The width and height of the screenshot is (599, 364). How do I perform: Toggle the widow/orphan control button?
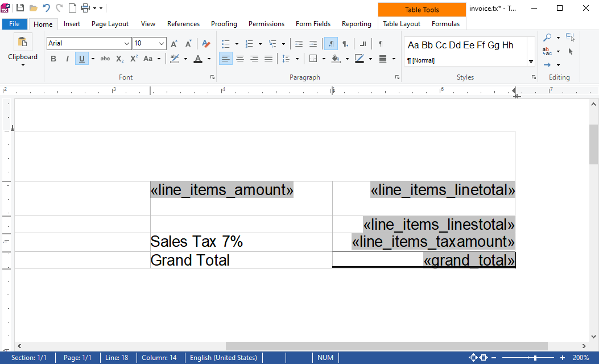(x=362, y=44)
